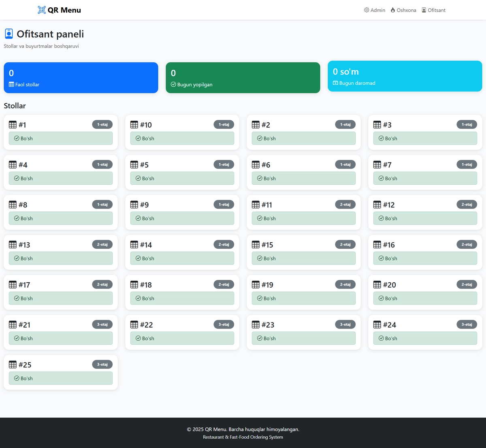Click 'Restaurant & Fast-Food Ordering System' footer text
Image resolution: width=486 pixels, height=448 pixels.
click(243, 437)
